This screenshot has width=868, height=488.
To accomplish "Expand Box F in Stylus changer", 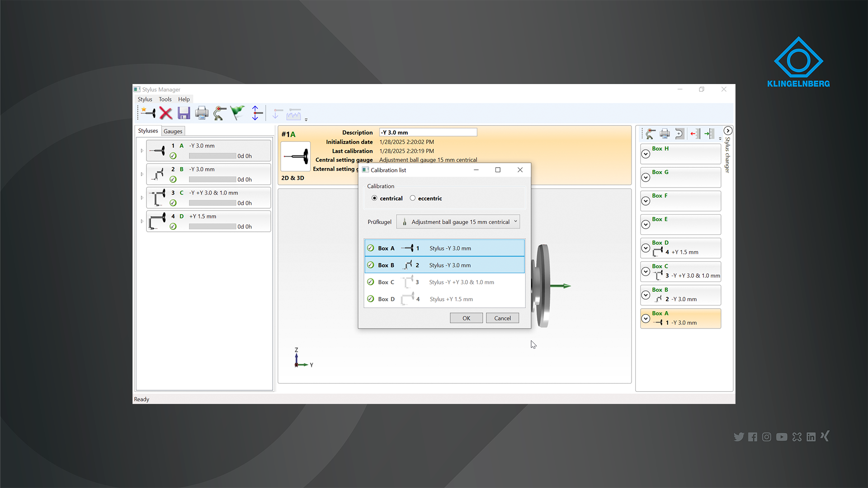I will click(646, 201).
